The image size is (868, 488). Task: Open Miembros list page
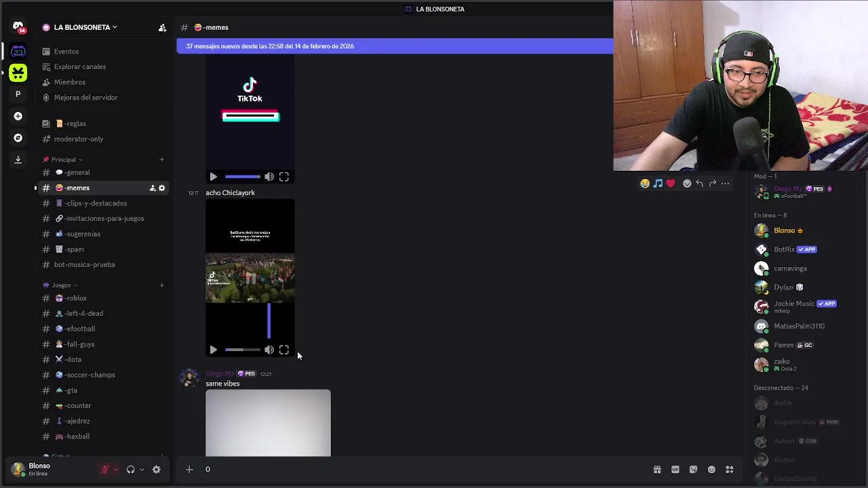click(x=70, y=82)
